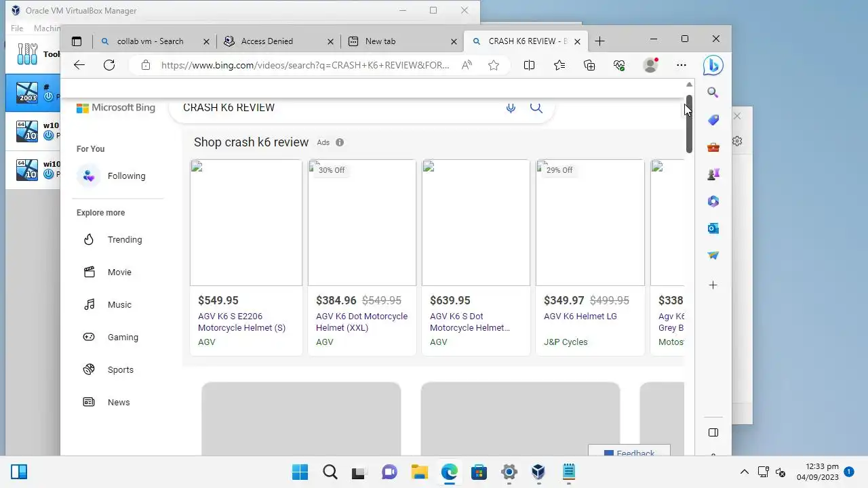Open Collections icon in Edge toolbar
Image resolution: width=868 pixels, height=488 pixels.
click(x=589, y=65)
